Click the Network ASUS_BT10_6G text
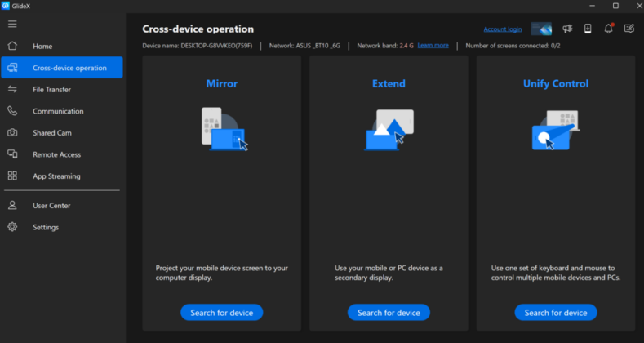This screenshot has height=343, width=644. [304, 46]
